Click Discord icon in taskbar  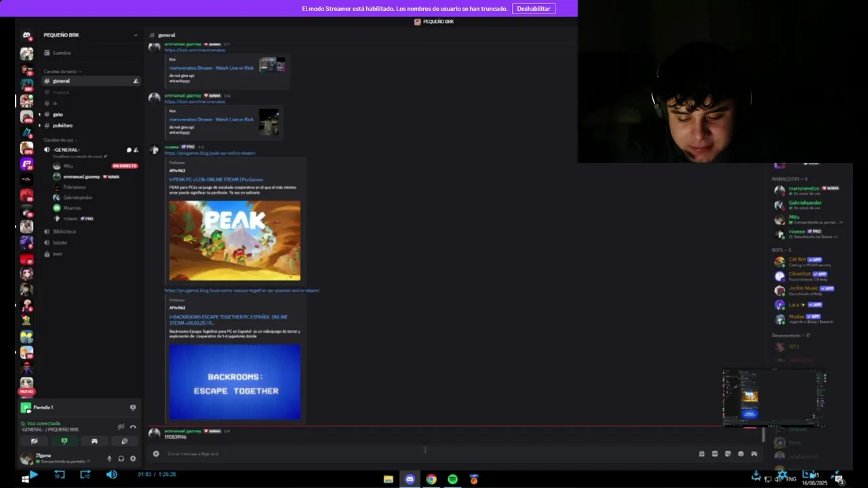click(410, 479)
